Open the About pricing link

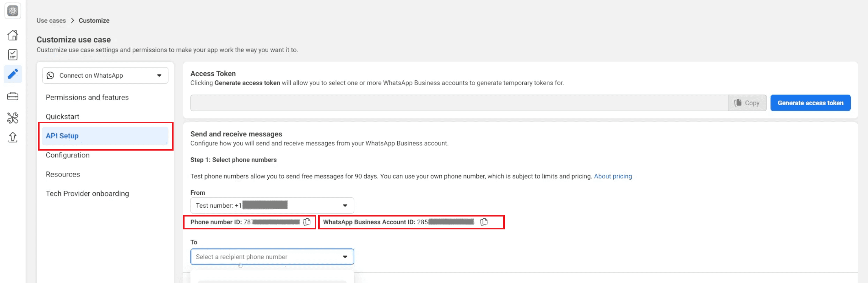pos(613,176)
